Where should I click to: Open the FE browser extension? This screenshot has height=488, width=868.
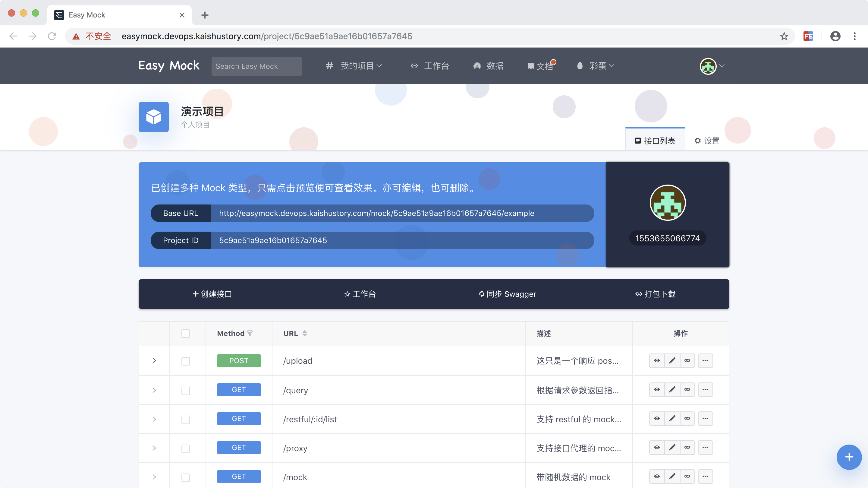pos(808,36)
